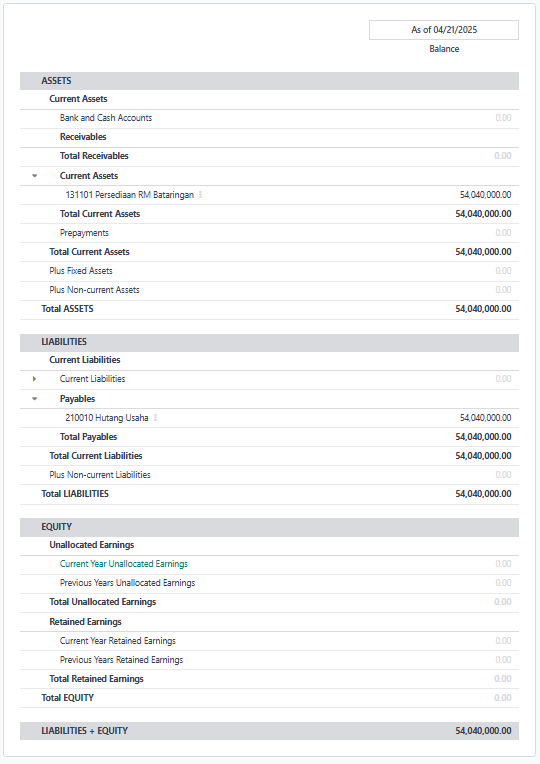This screenshot has width=540, height=764.
Task: Click Previous Years Unallocated Earnings row
Action: (x=269, y=583)
